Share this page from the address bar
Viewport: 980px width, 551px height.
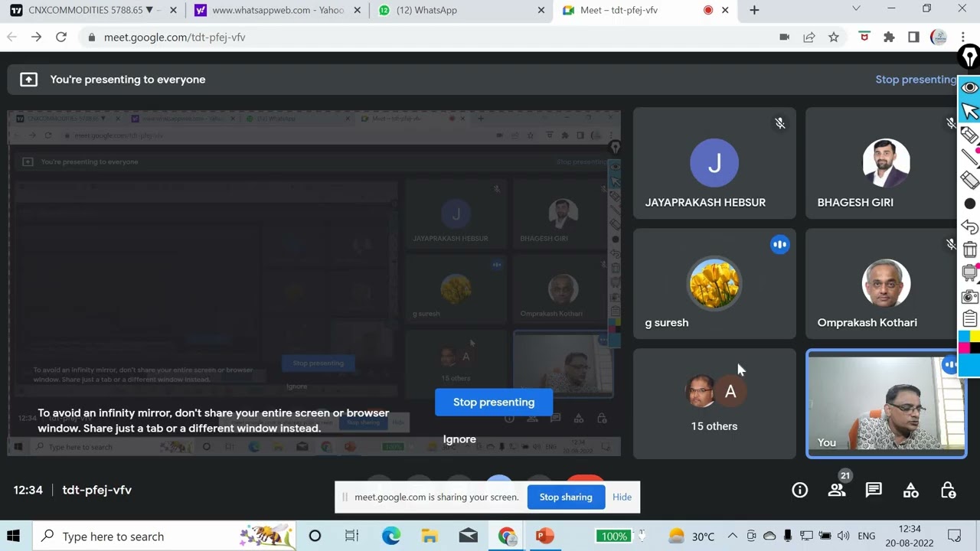[808, 37]
